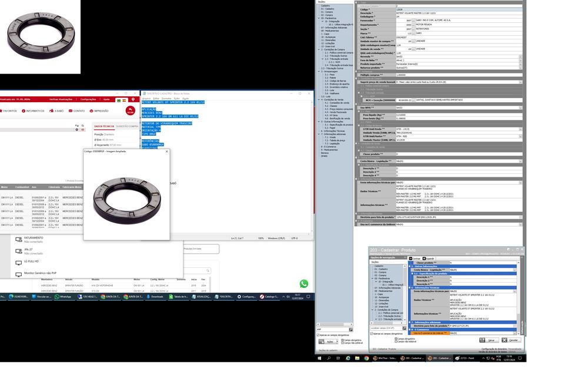Open Ajuda in catalog red header

106,99
